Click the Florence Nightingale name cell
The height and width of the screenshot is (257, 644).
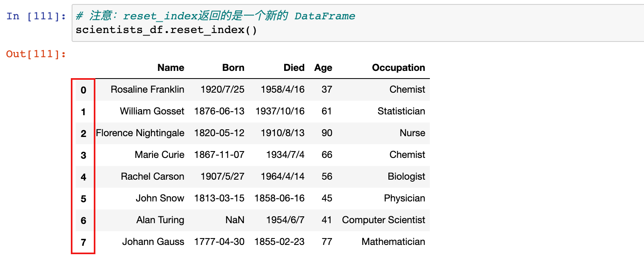(x=140, y=133)
